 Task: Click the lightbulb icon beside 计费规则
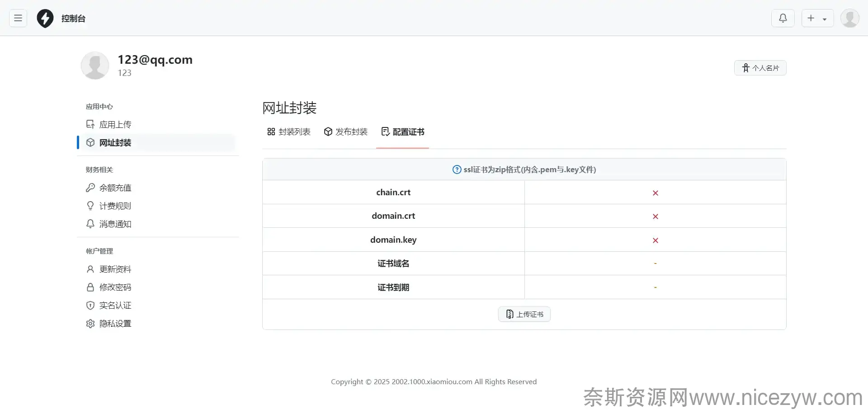pos(90,206)
